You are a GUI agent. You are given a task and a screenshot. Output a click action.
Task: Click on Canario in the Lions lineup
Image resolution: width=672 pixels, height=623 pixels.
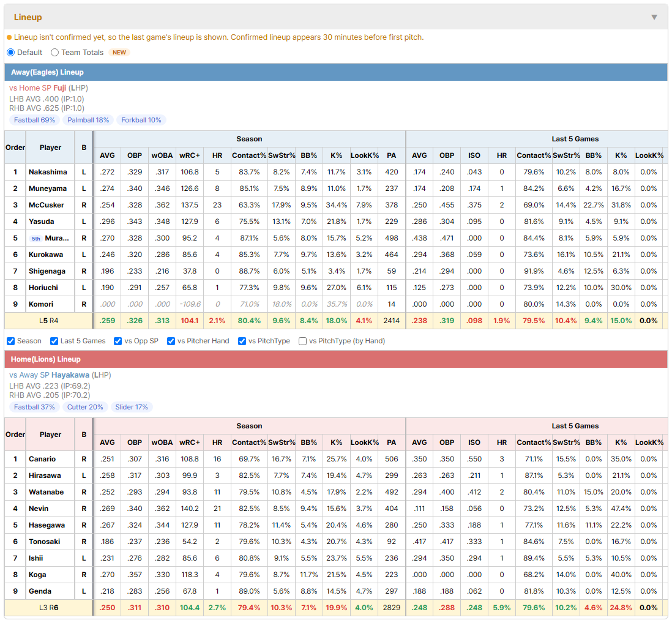[x=42, y=459]
